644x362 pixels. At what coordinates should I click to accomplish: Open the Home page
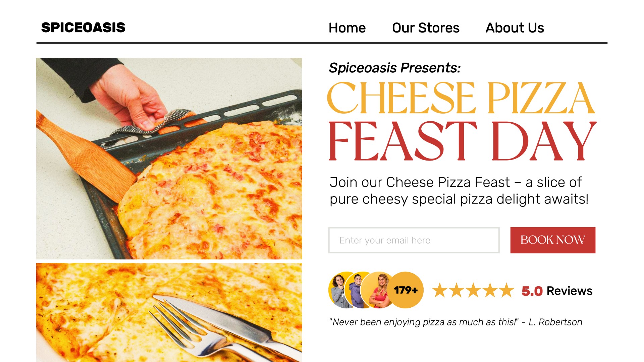(x=347, y=28)
